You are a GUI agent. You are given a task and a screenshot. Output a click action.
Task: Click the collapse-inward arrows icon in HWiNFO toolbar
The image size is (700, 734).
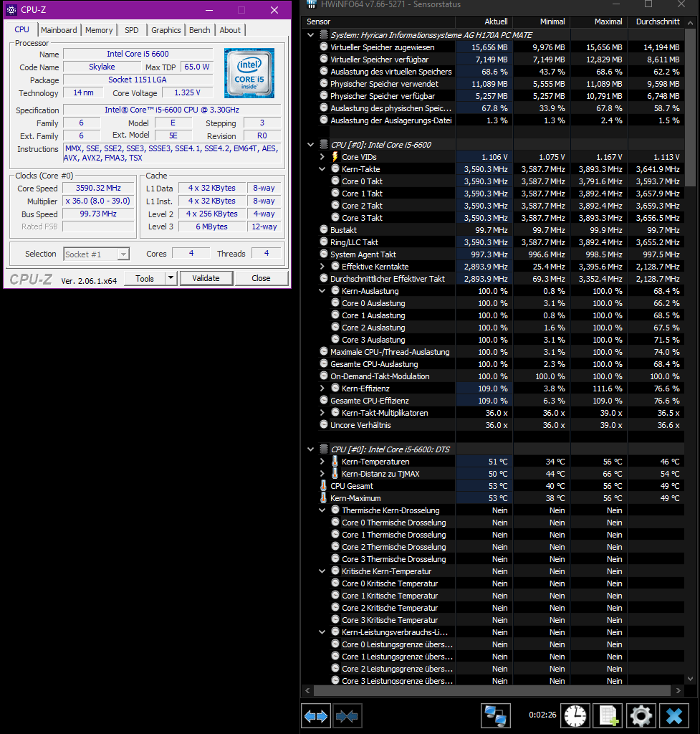[x=347, y=716]
